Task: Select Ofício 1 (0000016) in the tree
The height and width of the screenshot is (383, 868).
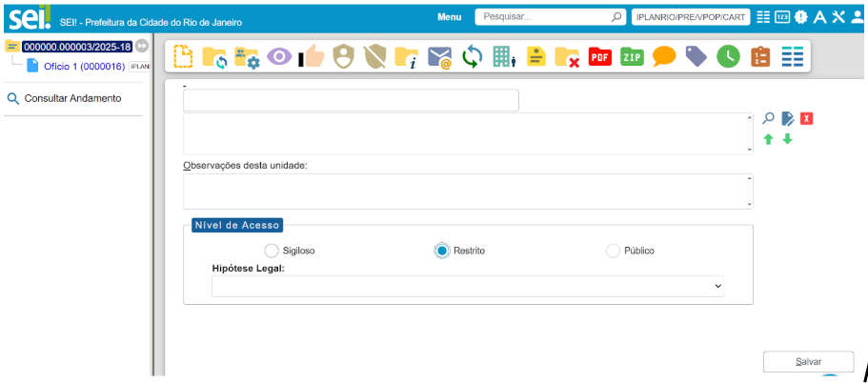Action: 84,66
